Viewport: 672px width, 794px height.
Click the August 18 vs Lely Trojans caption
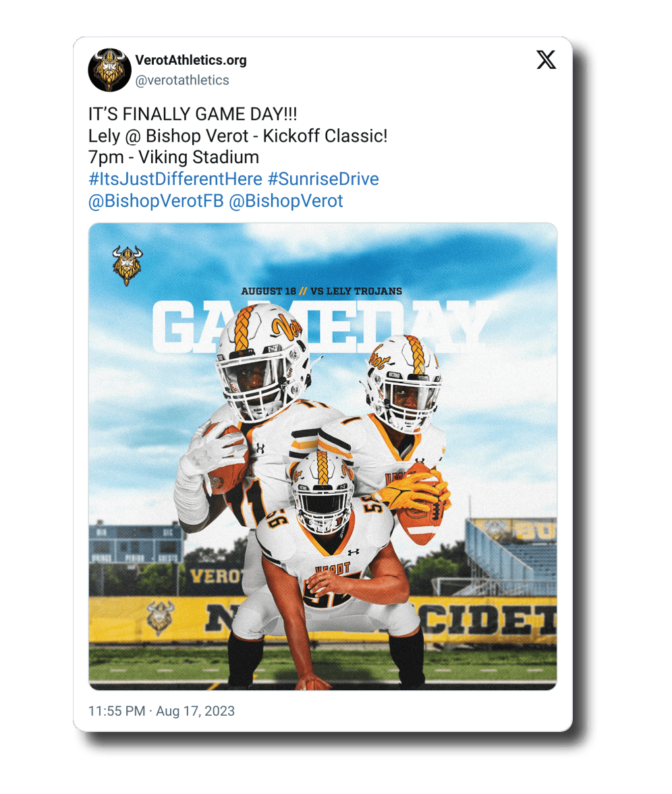tap(322, 291)
